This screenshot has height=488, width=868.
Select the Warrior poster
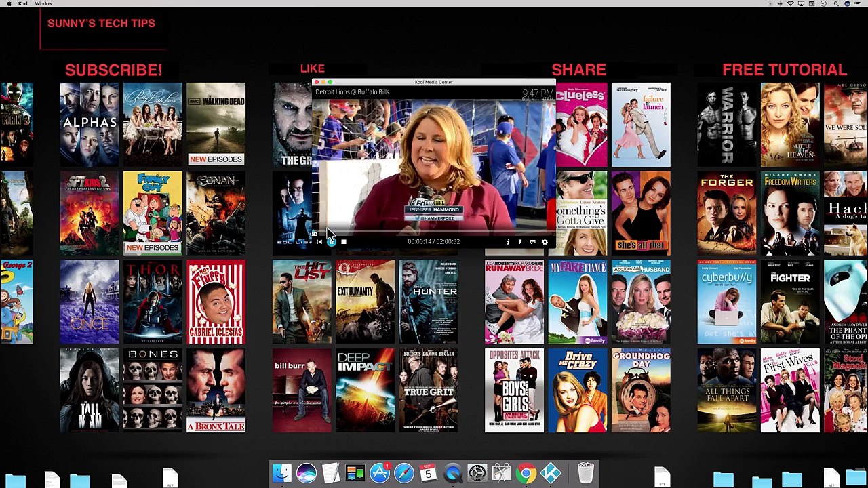[x=727, y=125]
